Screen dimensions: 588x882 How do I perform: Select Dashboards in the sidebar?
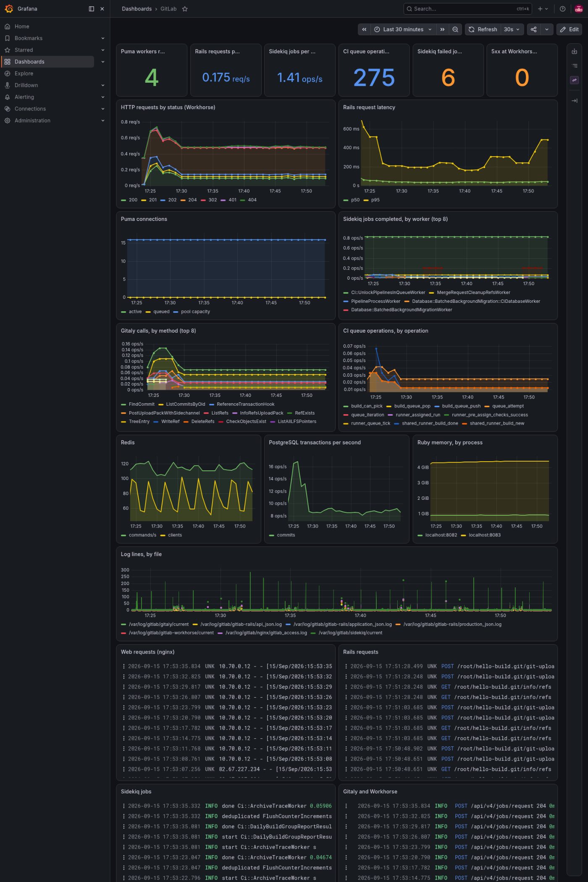[x=29, y=62]
